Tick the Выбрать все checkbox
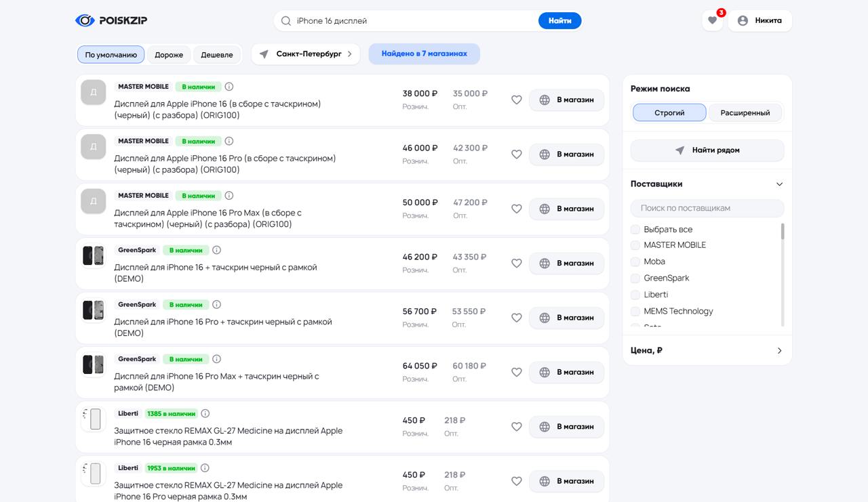This screenshot has height=502, width=868. [635, 229]
